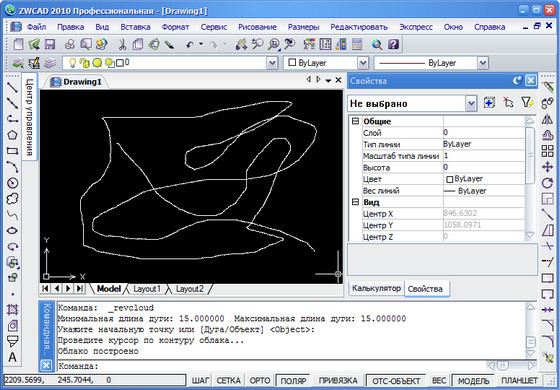Select the Line tool in the draw toolbar
560x390 pixels.
[x=12, y=87]
